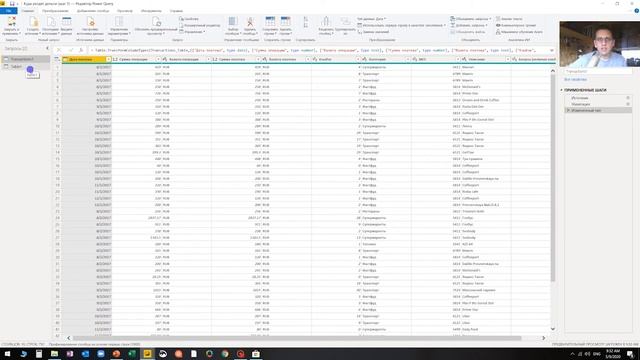Open filter dropdown of Дата платежа column

click(x=108, y=59)
